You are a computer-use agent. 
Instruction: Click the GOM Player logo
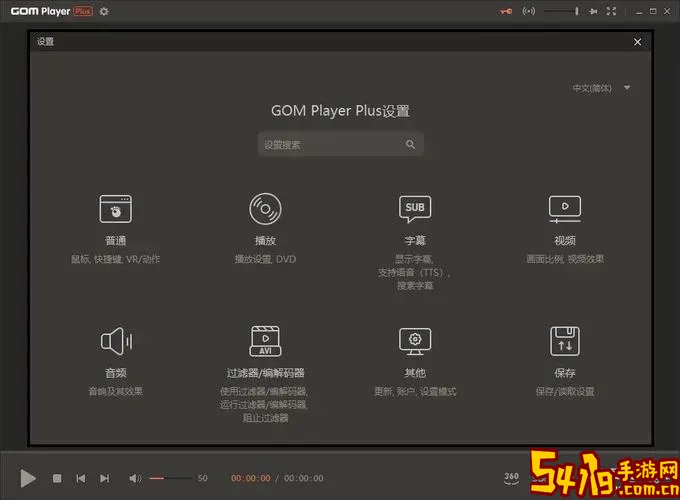pos(51,11)
